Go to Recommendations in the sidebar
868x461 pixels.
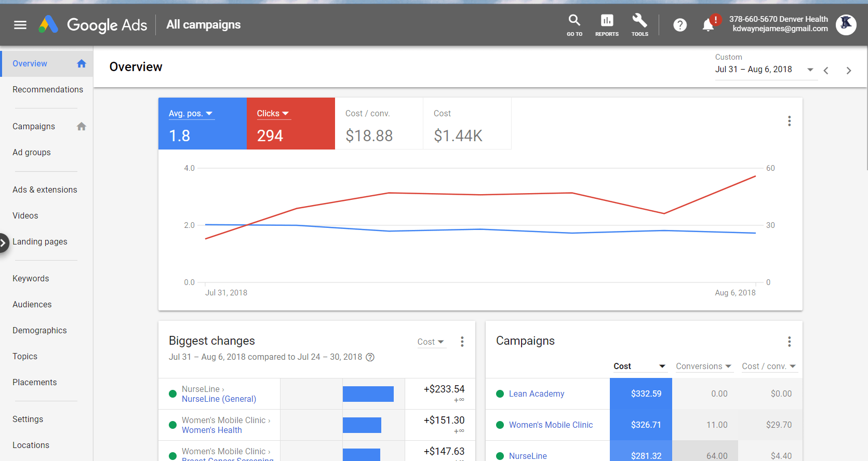pos(48,90)
